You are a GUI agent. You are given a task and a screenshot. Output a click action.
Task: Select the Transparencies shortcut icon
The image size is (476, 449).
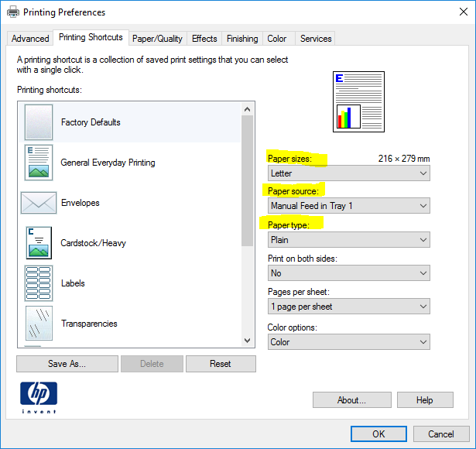coord(39,324)
